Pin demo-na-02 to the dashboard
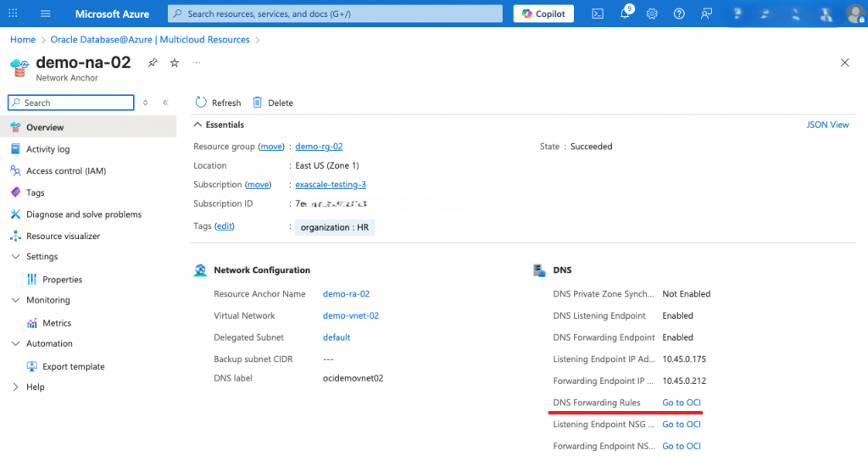This screenshot has height=462, width=868. pyautogui.click(x=153, y=63)
